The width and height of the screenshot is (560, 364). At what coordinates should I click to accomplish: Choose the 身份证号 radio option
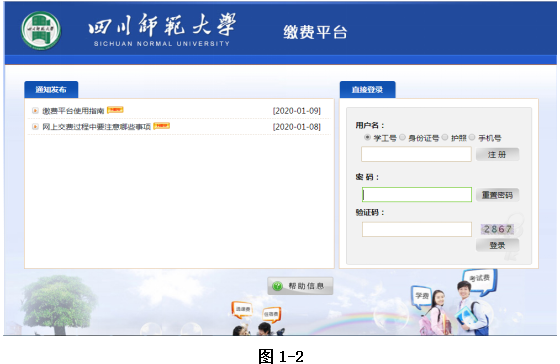(402, 137)
